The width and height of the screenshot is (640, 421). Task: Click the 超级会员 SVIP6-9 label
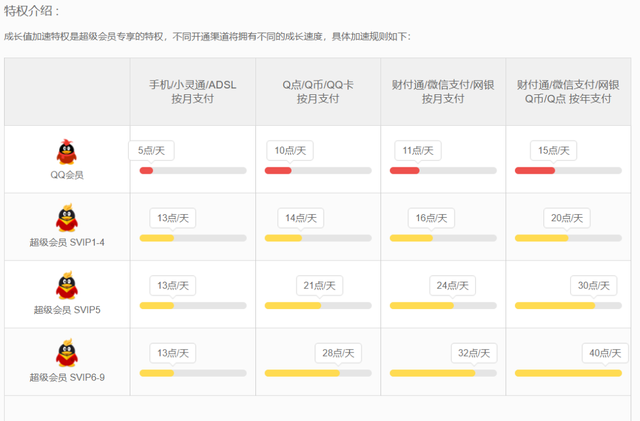pos(67,377)
